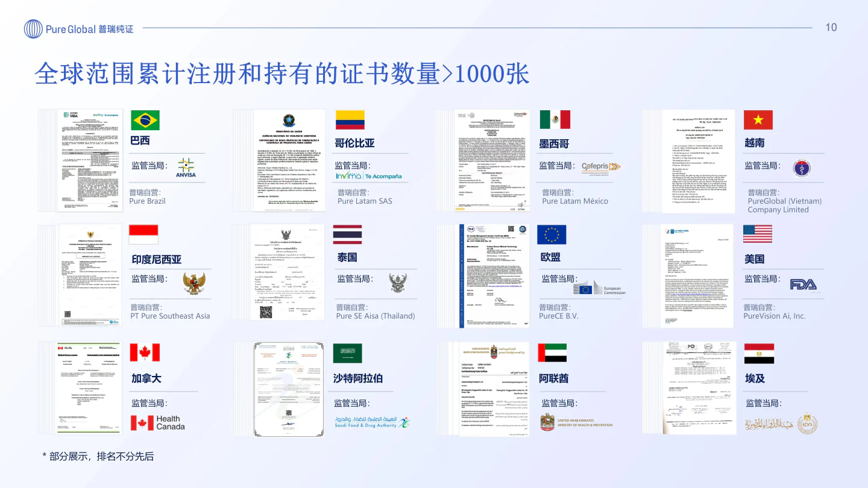Viewport: 868px width, 488px height.
Task: Select the country name 美国
Action: 754,259
